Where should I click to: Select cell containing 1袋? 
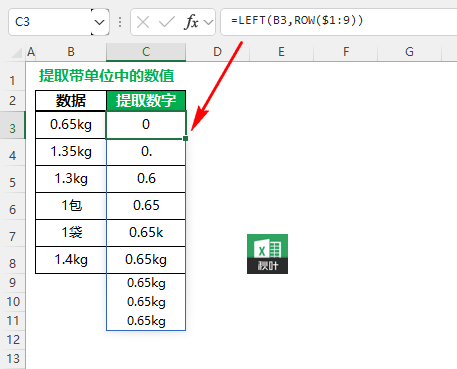click(x=71, y=233)
